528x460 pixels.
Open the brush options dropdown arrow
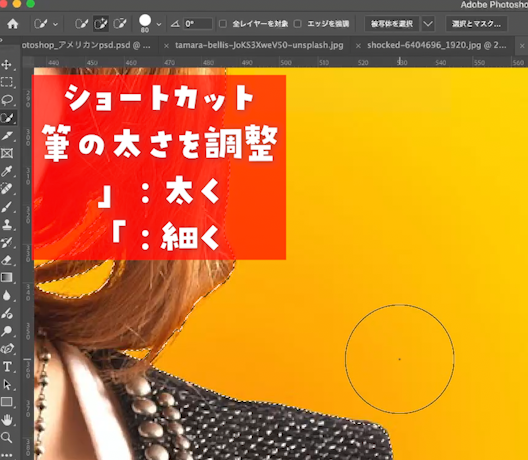pyautogui.click(x=159, y=24)
